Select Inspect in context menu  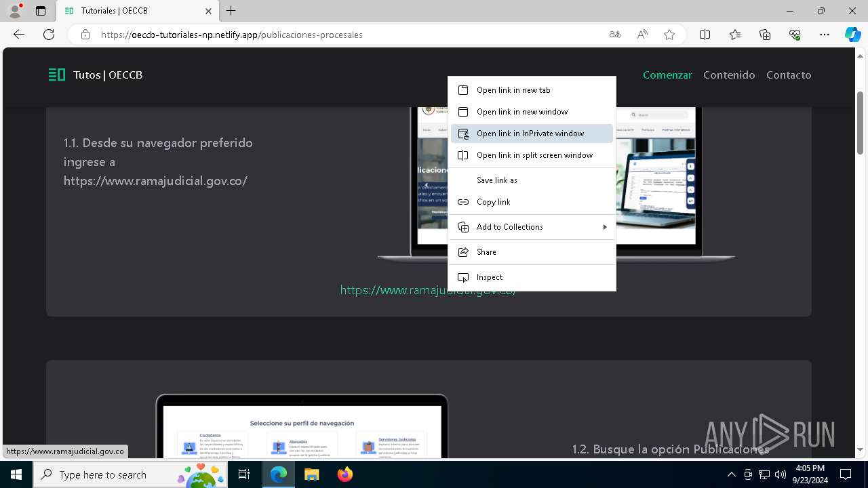tap(532, 277)
